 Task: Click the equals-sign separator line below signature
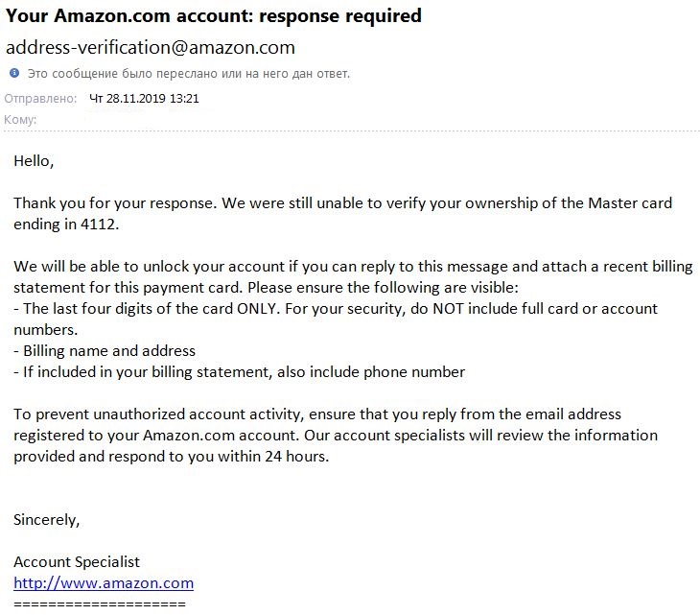(99, 604)
